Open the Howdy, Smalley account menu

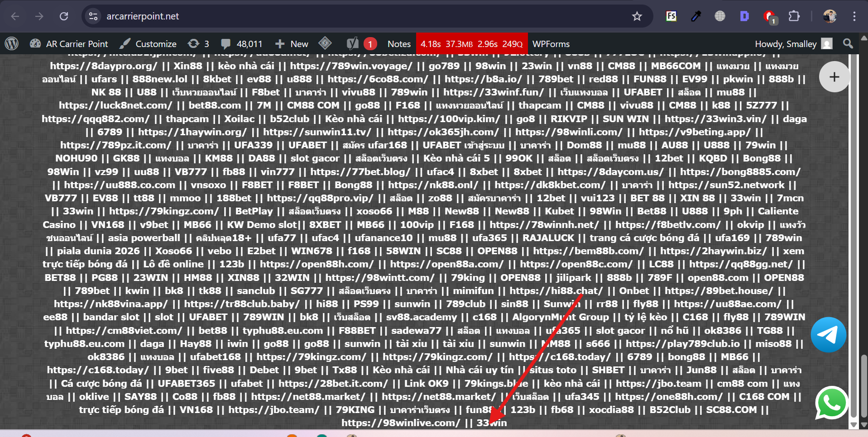tap(793, 44)
